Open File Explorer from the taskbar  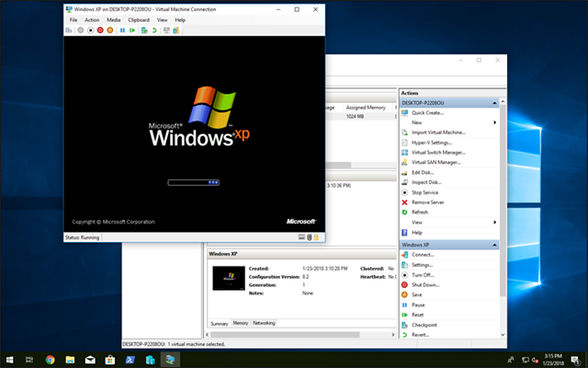pos(70,360)
